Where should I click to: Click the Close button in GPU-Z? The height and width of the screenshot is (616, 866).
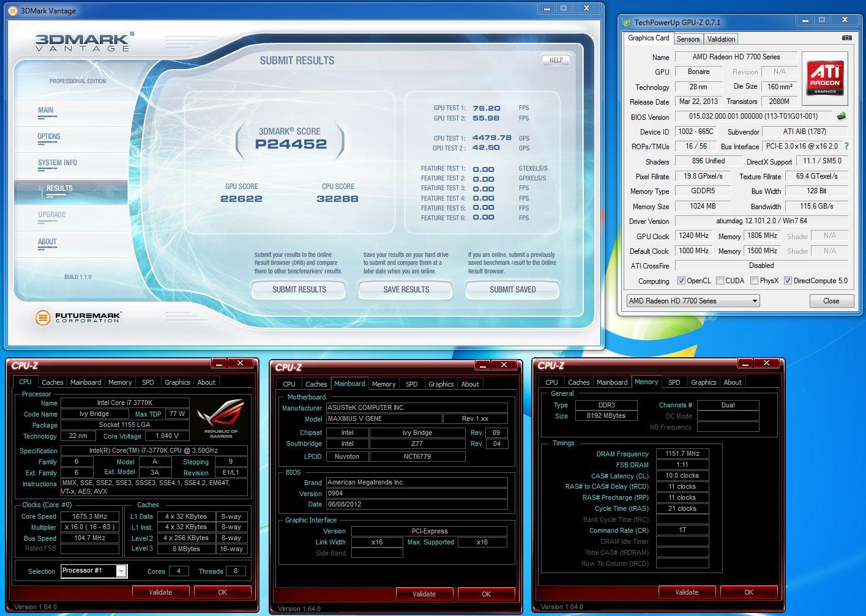tap(831, 301)
